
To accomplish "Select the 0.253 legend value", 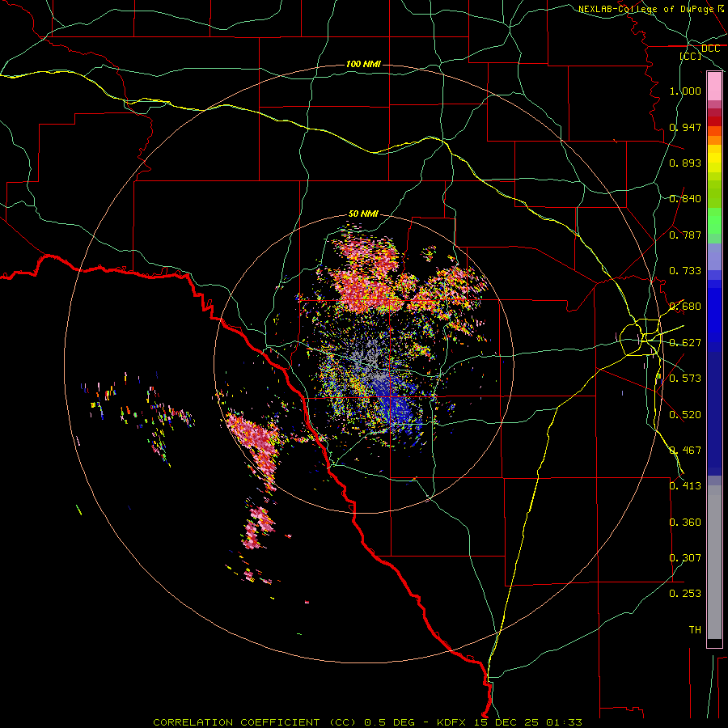I will pyautogui.click(x=685, y=594).
